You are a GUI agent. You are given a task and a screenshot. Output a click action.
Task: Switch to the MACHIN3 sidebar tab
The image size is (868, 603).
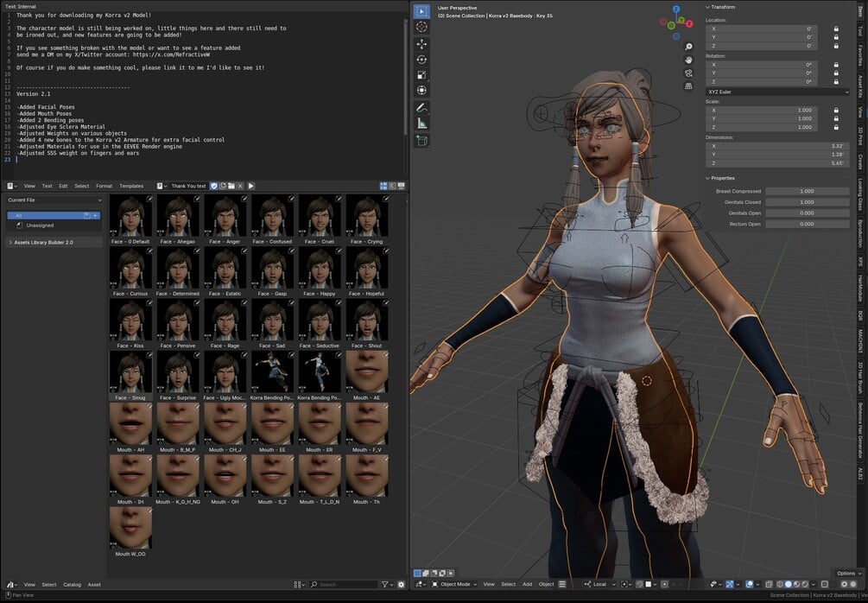pos(860,341)
